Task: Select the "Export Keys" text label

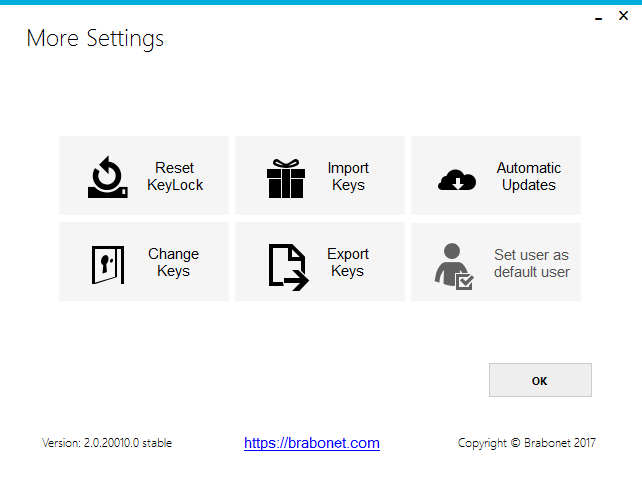Action: pos(348,263)
